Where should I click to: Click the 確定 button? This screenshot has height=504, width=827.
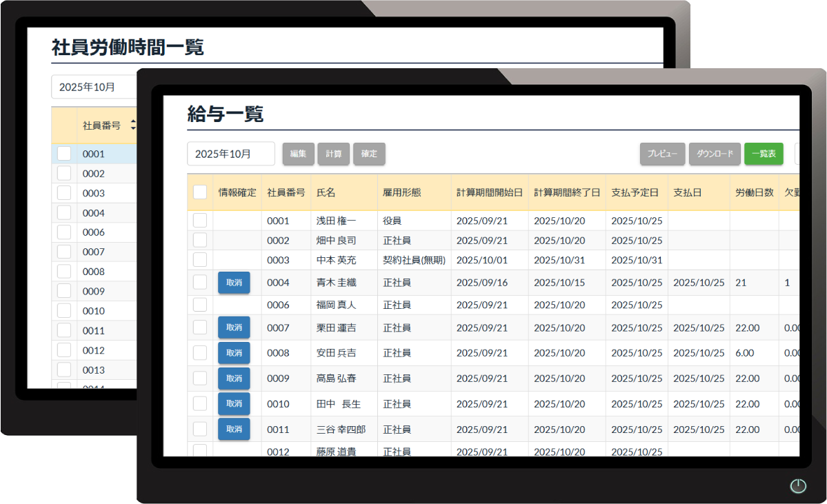click(369, 154)
